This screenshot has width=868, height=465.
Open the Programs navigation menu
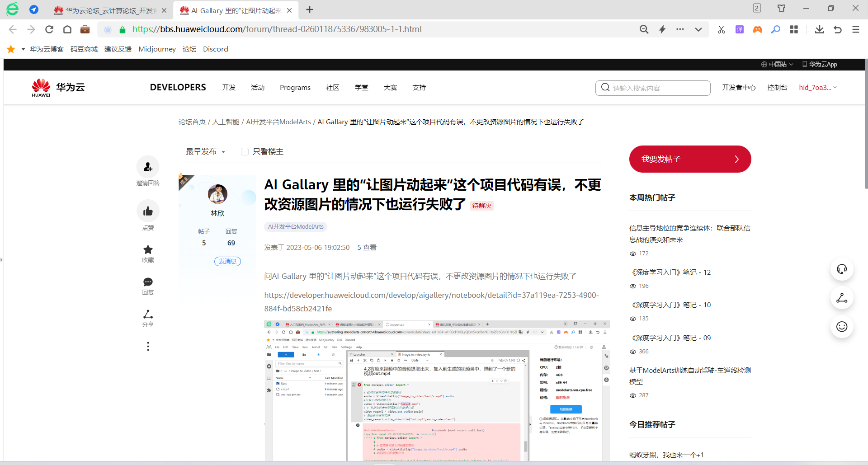coord(295,88)
